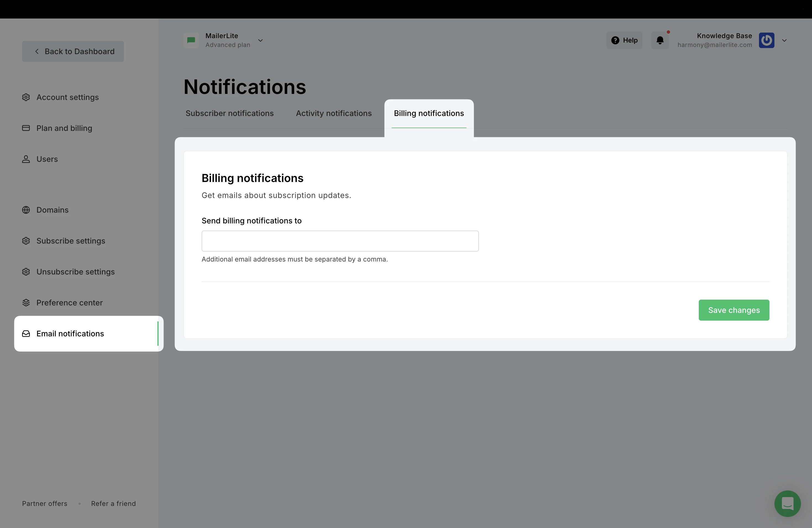This screenshot has height=528, width=812.
Task: Click the MailerLite green account logo
Action: (x=191, y=40)
